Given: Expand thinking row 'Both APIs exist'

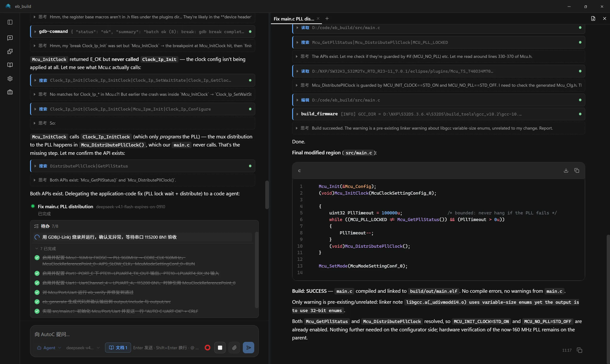Looking at the screenshot, I should pyautogui.click(x=142, y=180).
